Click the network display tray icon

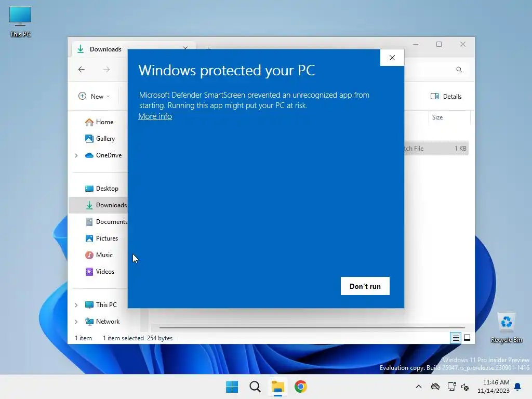click(451, 387)
